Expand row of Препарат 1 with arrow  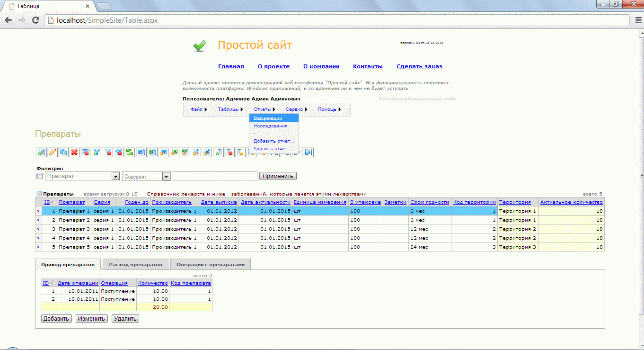pyautogui.click(x=38, y=211)
